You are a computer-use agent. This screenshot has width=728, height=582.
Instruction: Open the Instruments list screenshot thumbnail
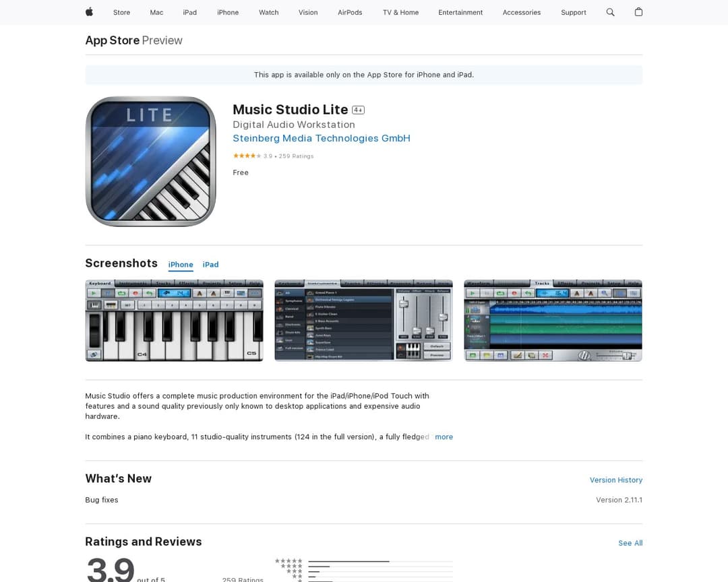pos(363,321)
